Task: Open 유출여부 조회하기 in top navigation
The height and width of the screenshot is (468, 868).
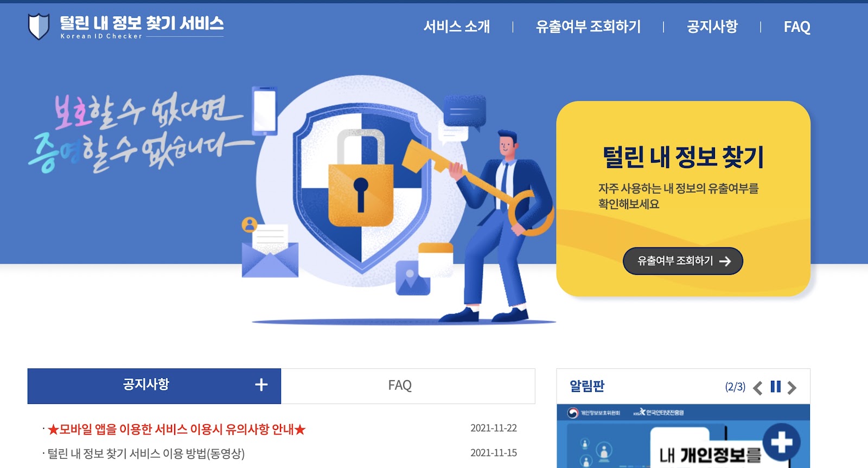Action: (588, 27)
